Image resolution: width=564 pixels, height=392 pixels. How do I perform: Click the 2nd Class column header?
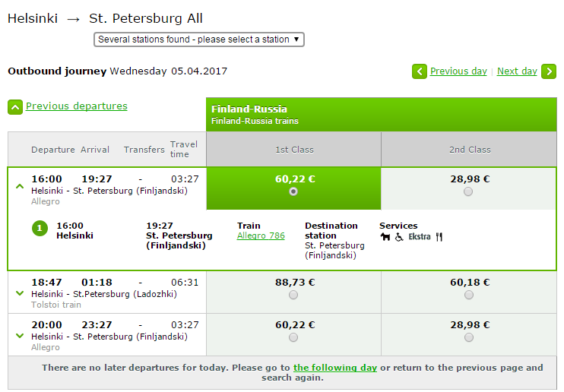(469, 150)
